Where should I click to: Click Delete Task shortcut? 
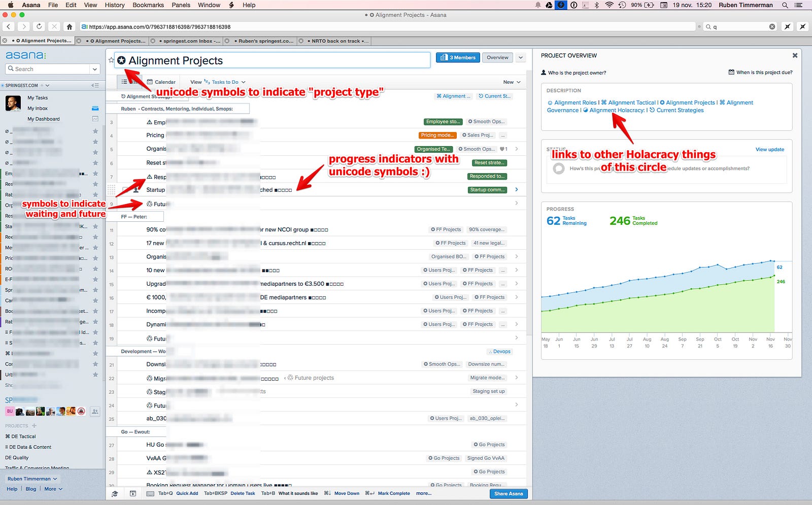coord(243,493)
